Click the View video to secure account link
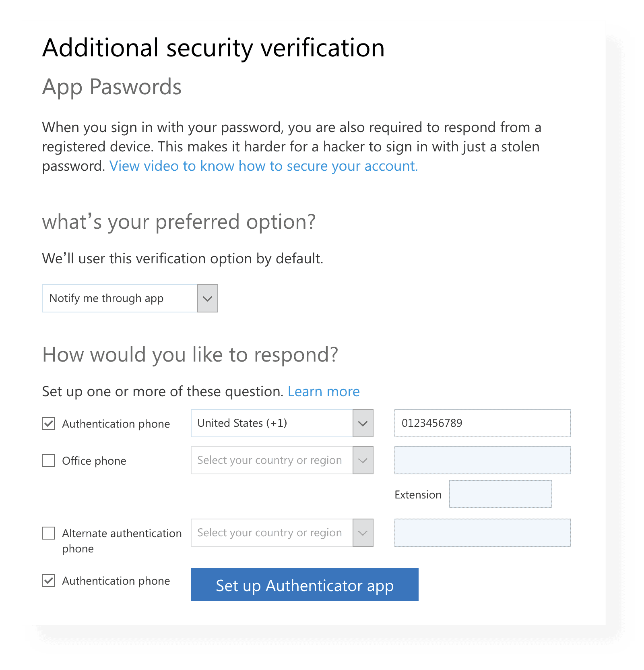 [264, 166]
